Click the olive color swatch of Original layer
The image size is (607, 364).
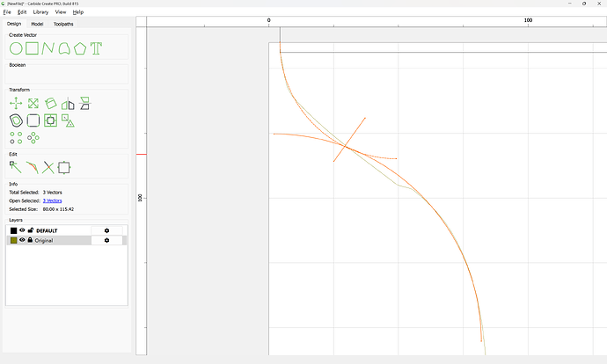tap(13, 240)
